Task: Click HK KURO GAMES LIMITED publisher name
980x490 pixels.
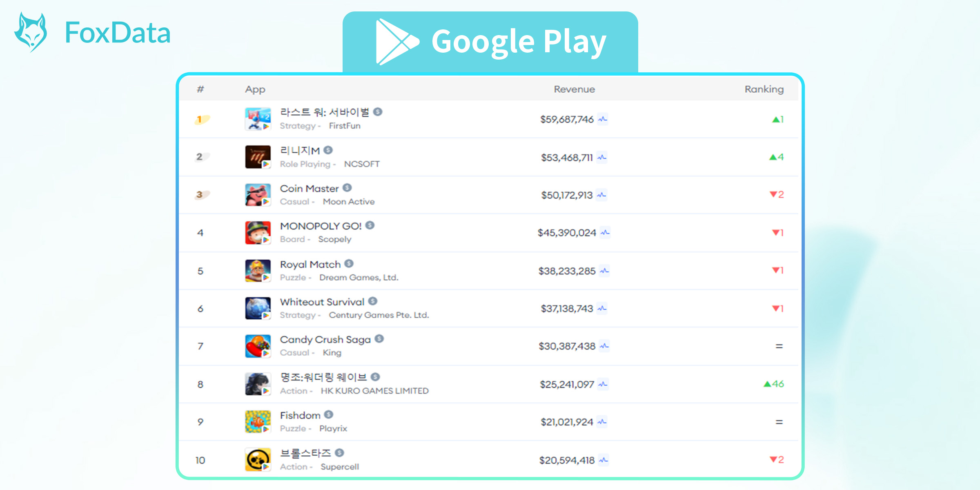Action: (374, 391)
